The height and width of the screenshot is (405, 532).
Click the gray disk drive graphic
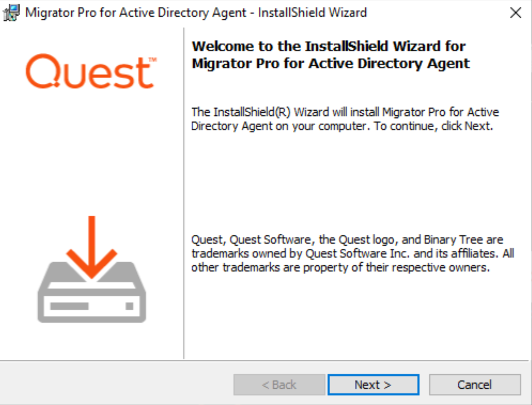92,299
